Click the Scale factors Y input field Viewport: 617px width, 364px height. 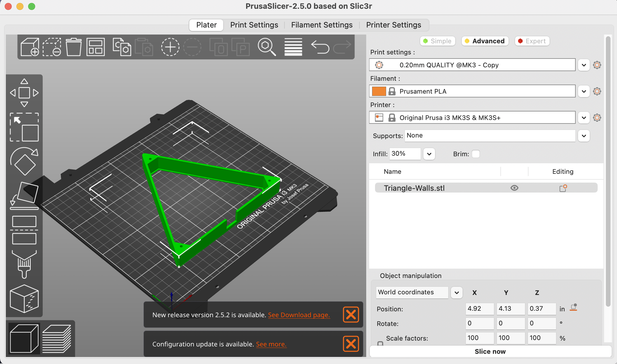511,338
